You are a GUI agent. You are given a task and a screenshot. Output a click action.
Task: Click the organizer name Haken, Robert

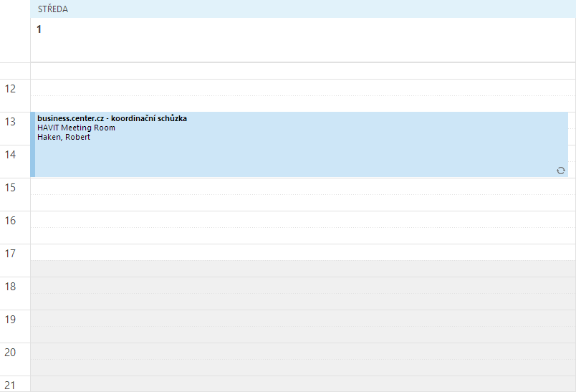[x=64, y=138]
